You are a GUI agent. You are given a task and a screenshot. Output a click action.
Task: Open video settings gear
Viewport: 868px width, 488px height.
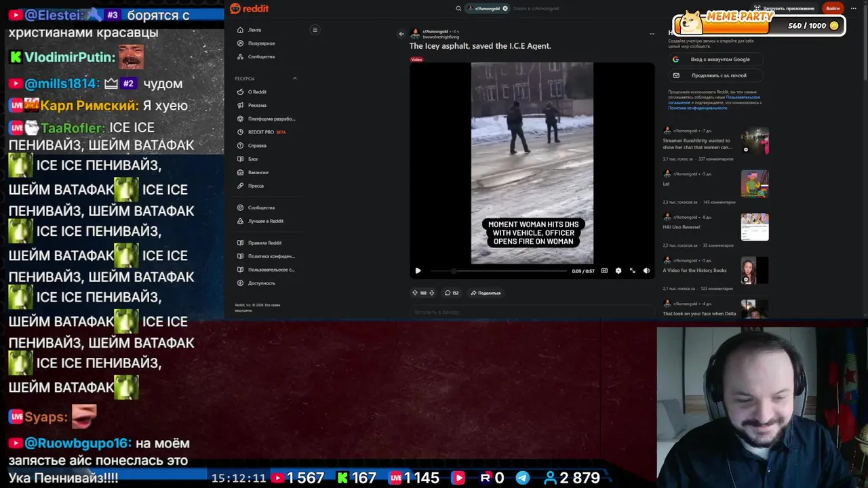click(x=618, y=270)
